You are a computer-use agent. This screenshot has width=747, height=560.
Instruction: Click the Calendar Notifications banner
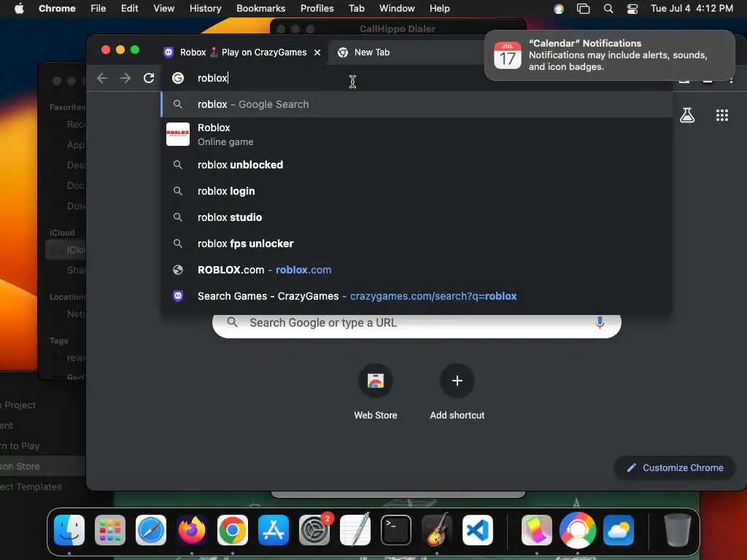tap(609, 55)
